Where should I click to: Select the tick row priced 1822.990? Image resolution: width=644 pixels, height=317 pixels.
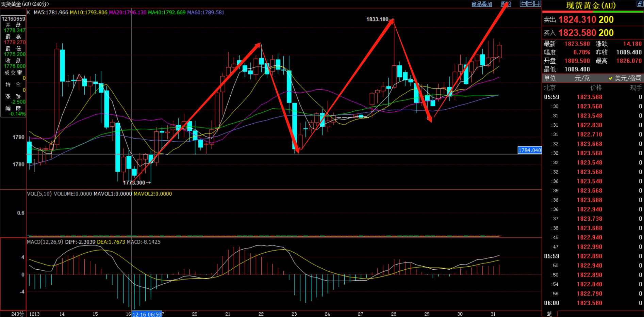coord(593,247)
